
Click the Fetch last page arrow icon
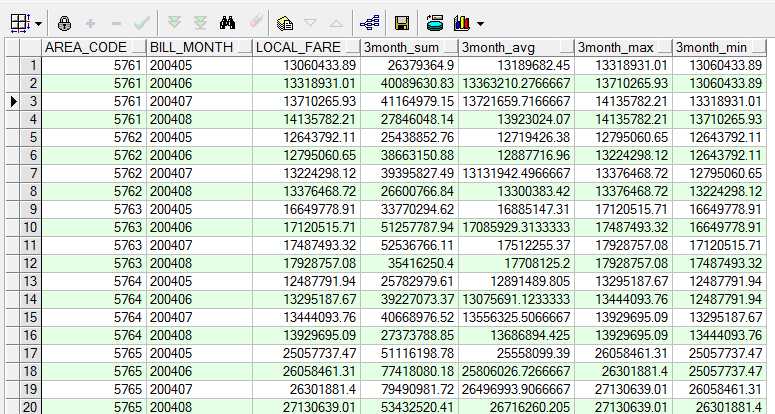point(200,23)
